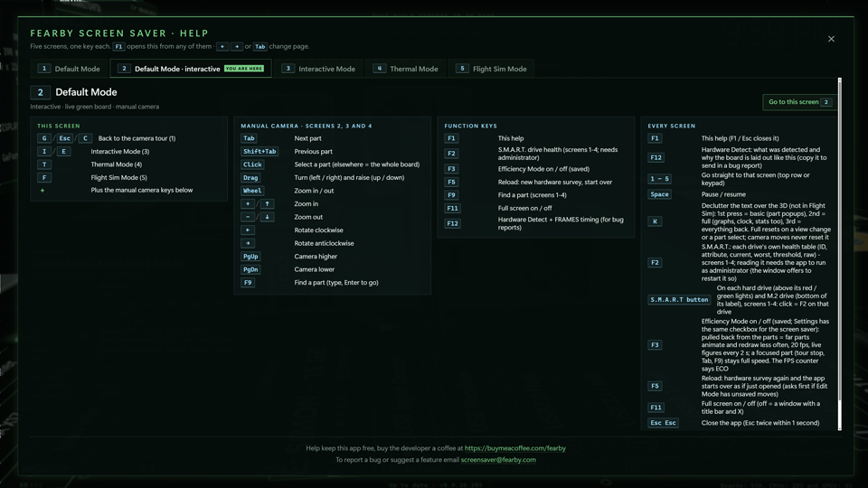868x488 pixels.
Task: Click F2 key in Every Screen section
Action: tap(655, 263)
